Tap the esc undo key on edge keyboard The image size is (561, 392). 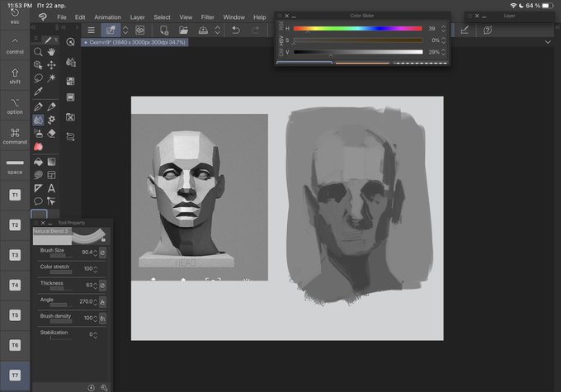[x=15, y=17]
